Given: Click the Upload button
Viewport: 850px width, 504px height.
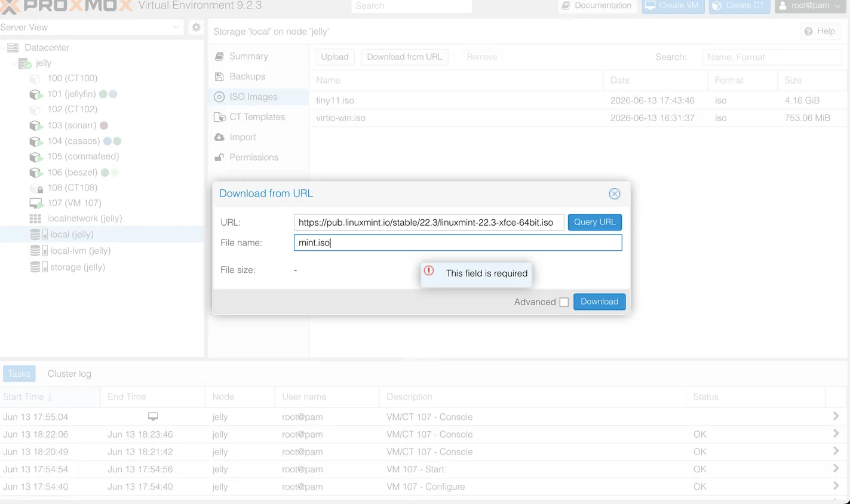Looking at the screenshot, I should (335, 57).
